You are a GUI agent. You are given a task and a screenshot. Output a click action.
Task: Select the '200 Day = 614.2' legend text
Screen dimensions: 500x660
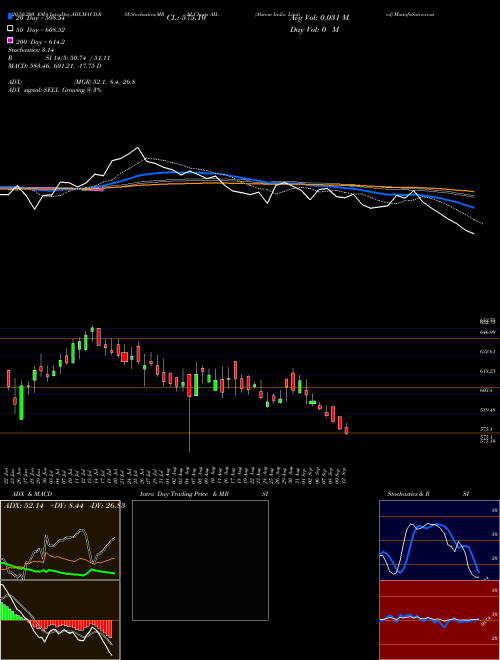click(40, 41)
